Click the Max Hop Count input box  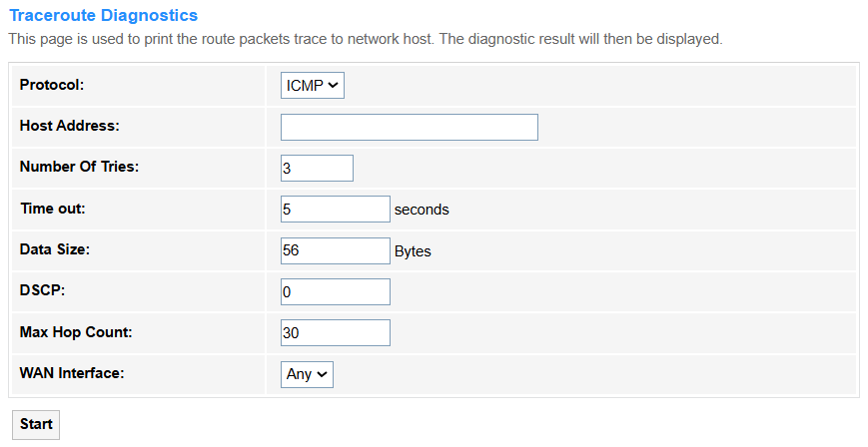coord(335,332)
